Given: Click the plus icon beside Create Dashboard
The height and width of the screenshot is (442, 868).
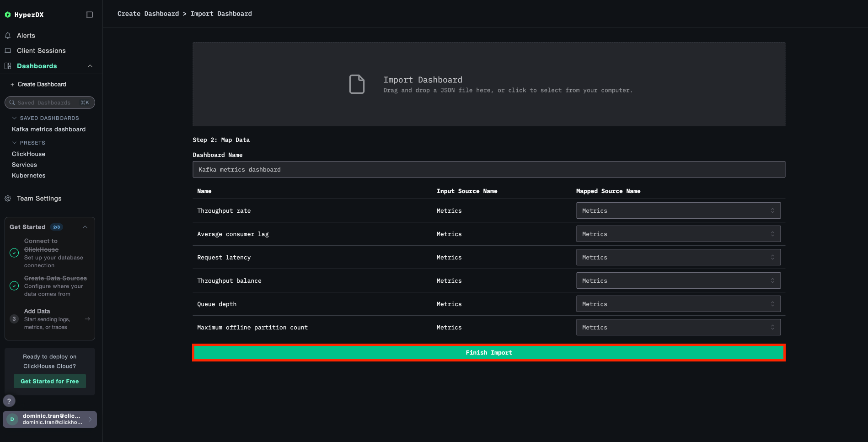Looking at the screenshot, I should [x=11, y=84].
